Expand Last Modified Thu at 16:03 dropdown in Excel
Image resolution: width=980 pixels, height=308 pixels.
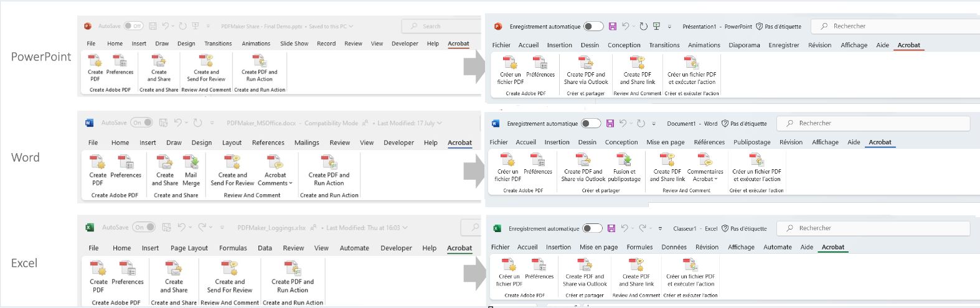tap(405, 228)
